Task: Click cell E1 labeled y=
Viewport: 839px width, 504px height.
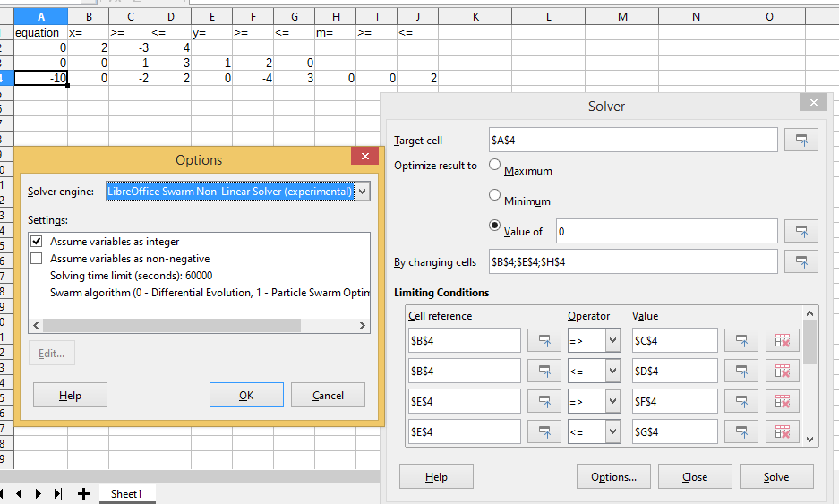Action: (212, 32)
